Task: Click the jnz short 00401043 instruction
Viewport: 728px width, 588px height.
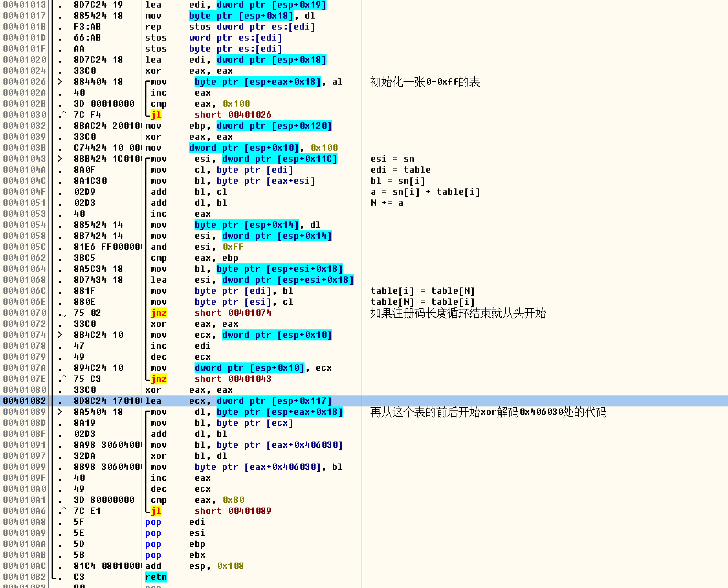Action: click(158, 379)
